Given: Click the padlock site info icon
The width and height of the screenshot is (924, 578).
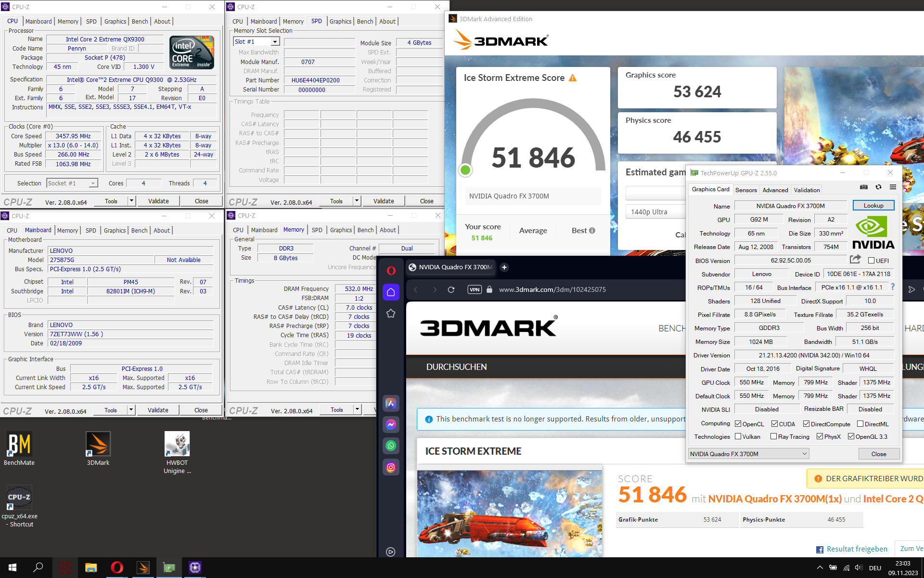Looking at the screenshot, I should [489, 289].
